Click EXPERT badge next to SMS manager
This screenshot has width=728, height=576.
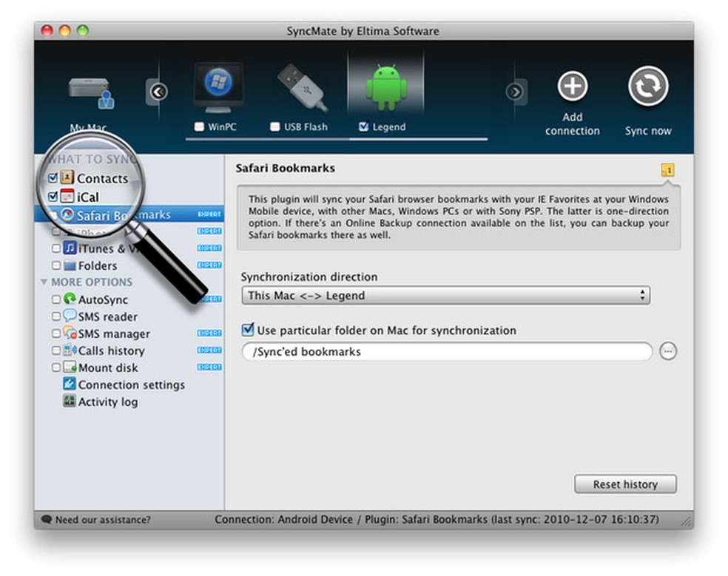(209, 333)
